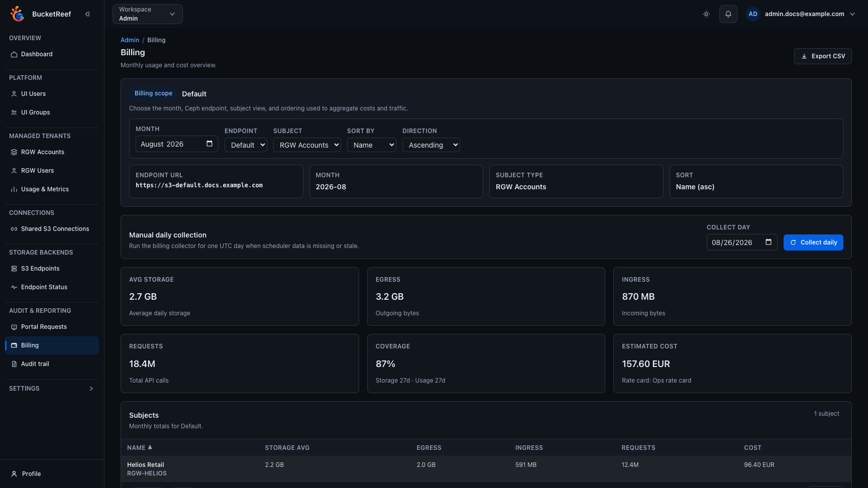Open Usage & Metrics page
This screenshot has width=868, height=488.
[x=52, y=189]
